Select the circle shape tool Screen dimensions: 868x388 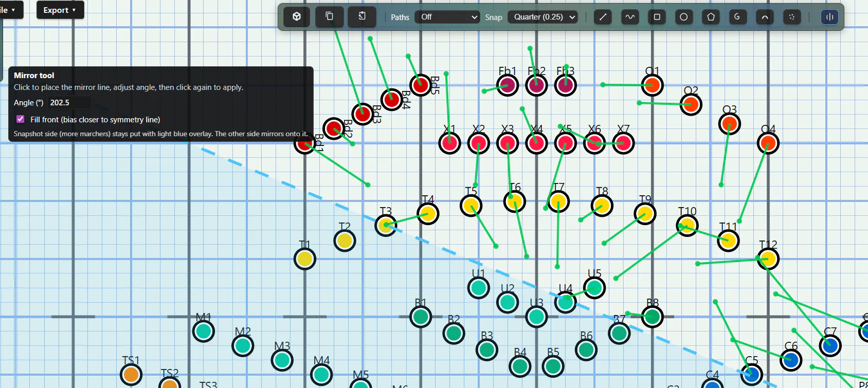point(684,17)
